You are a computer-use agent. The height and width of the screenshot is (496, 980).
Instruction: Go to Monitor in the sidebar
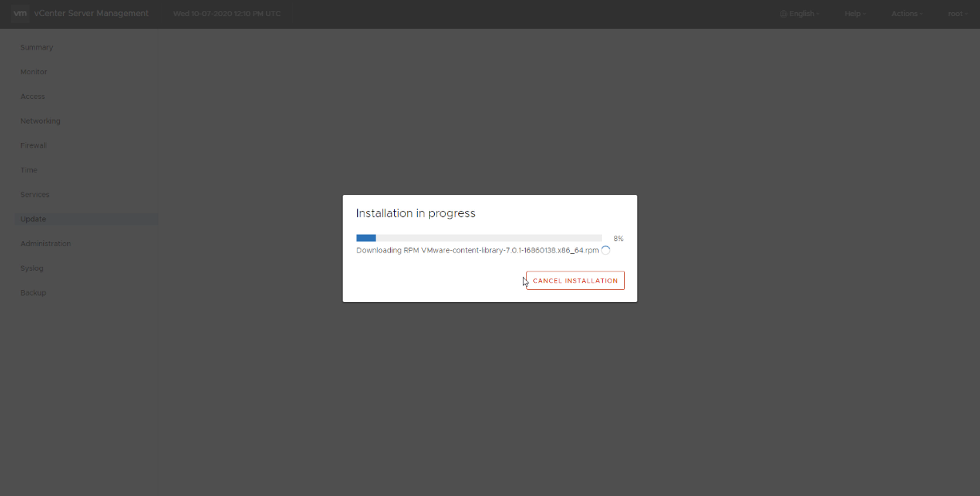[x=34, y=72]
